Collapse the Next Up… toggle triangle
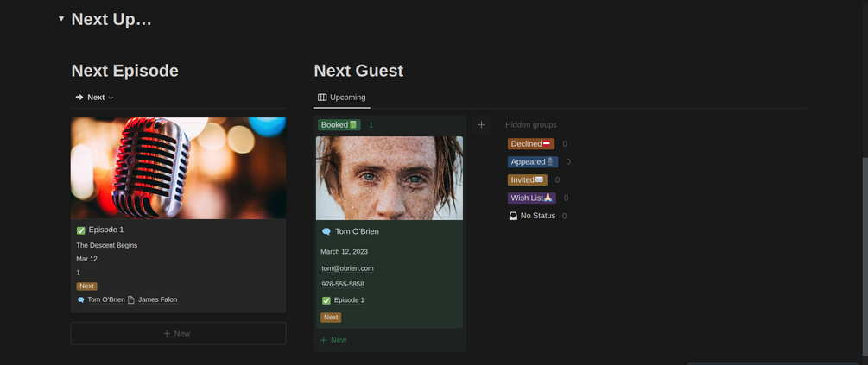868x365 pixels. pyautogui.click(x=61, y=18)
